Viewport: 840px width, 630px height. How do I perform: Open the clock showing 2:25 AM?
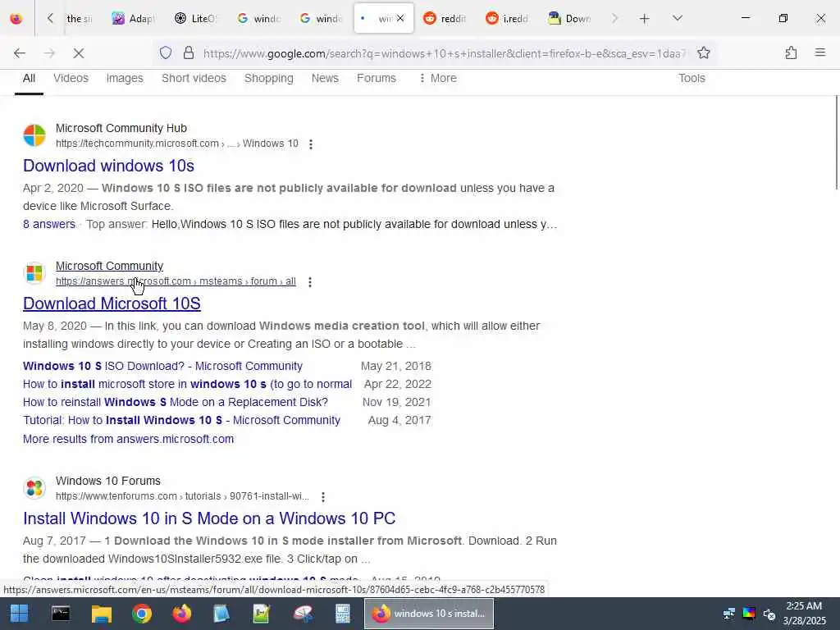805,614
